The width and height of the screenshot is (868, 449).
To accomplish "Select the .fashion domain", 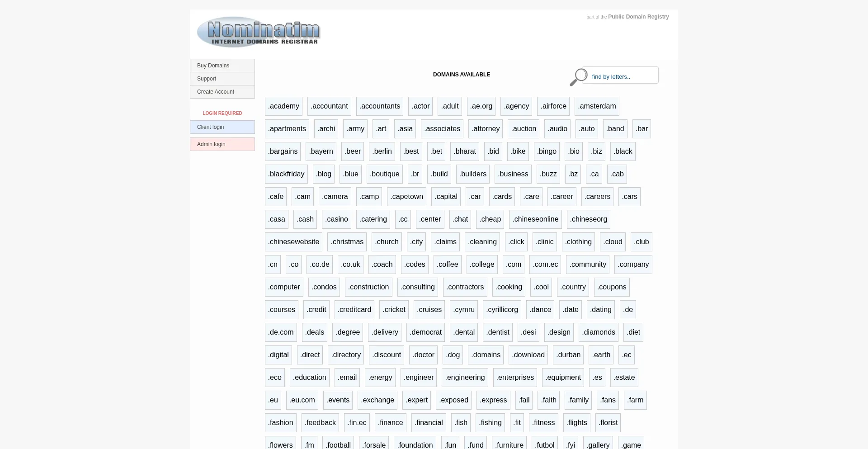I will click(281, 423).
